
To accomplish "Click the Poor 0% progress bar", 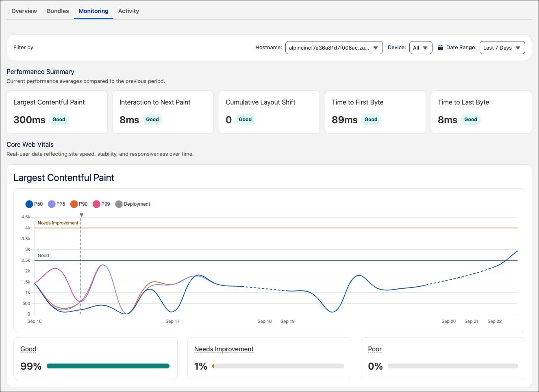I will [453, 366].
